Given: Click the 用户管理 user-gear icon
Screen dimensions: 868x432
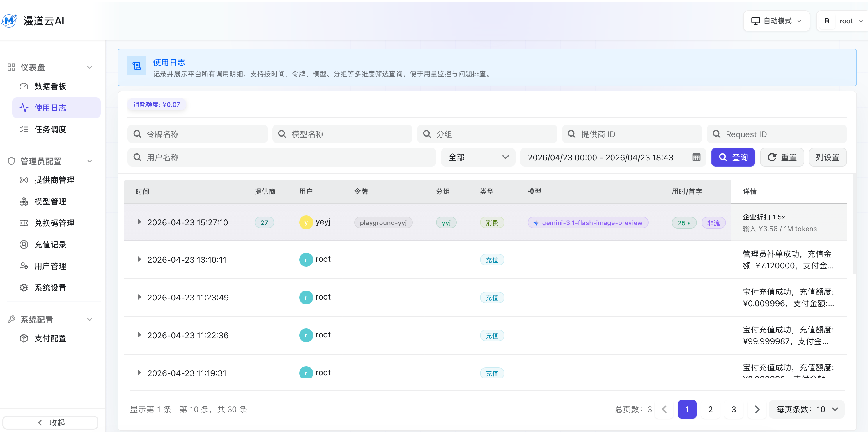Looking at the screenshot, I should (x=24, y=266).
